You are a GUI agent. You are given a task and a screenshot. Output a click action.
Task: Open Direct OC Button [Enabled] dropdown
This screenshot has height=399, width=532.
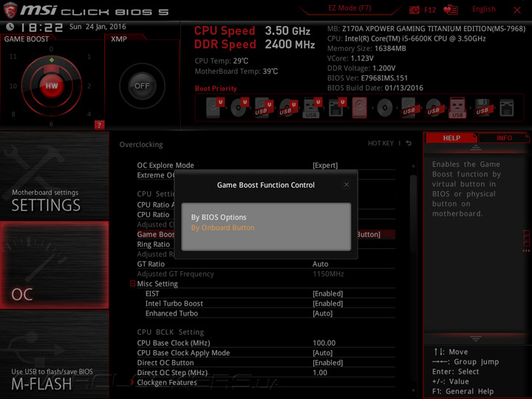pyautogui.click(x=328, y=363)
